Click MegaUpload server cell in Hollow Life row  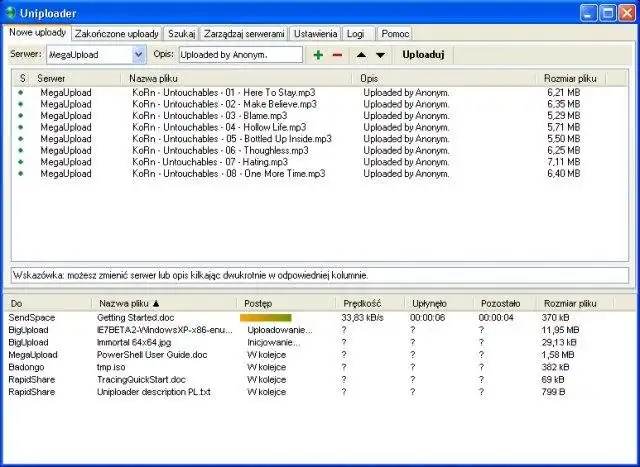pyautogui.click(x=66, y=127)
